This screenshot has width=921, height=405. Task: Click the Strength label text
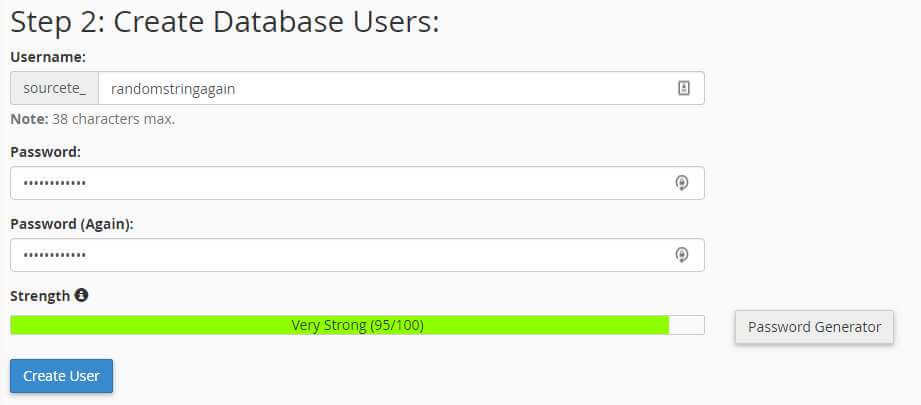[40, 296]
